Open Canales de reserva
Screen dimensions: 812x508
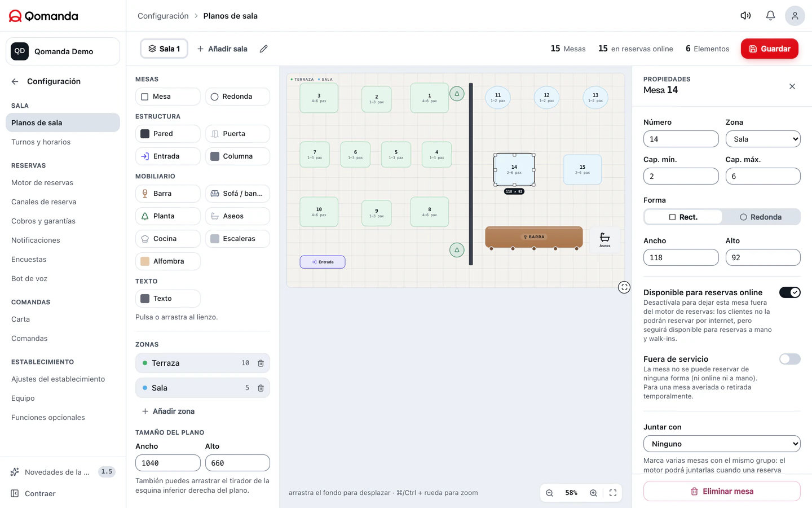coord(63,202)
